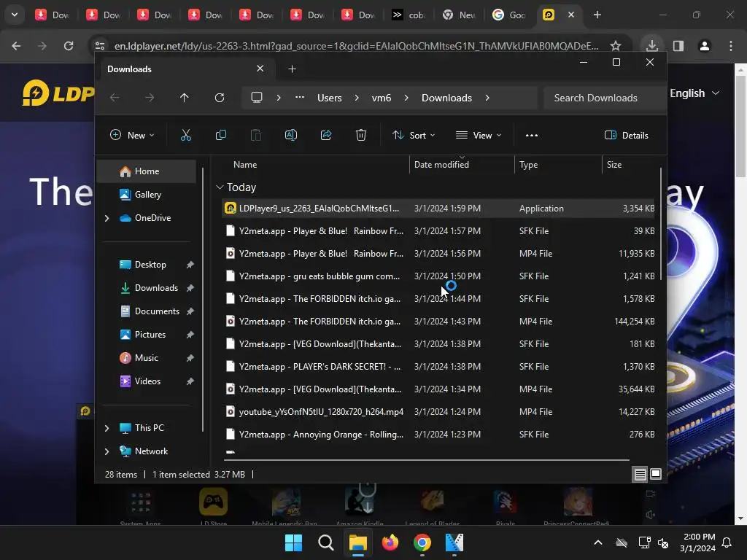Image resolution: width=747 pixels, height=560 pixels.
Task: Open the New item dropdown
Action: (x=133, y=135)
